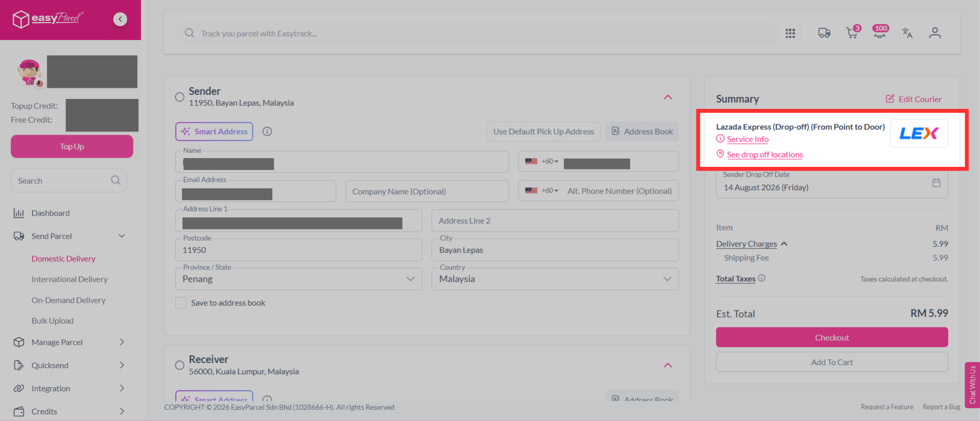Expand the Quicksend menu
The width and height of the screenshot is (980, 421).
tap(122, 365)
